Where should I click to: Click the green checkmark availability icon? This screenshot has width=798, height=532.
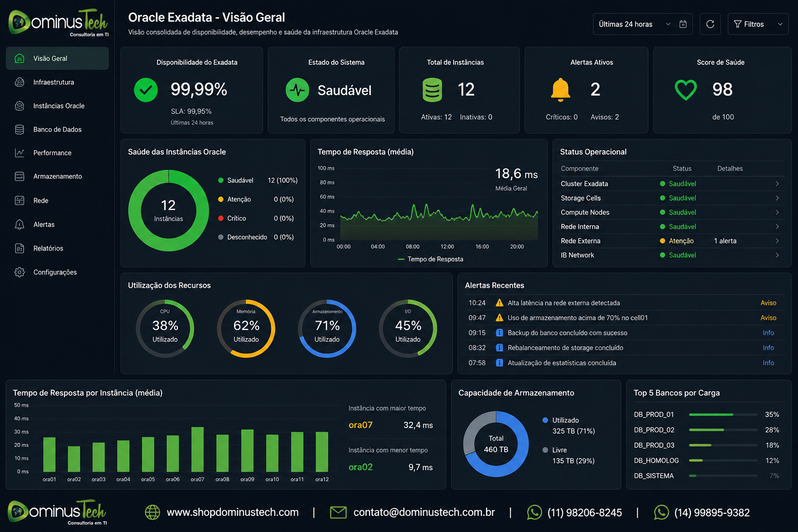click(146, 90)
